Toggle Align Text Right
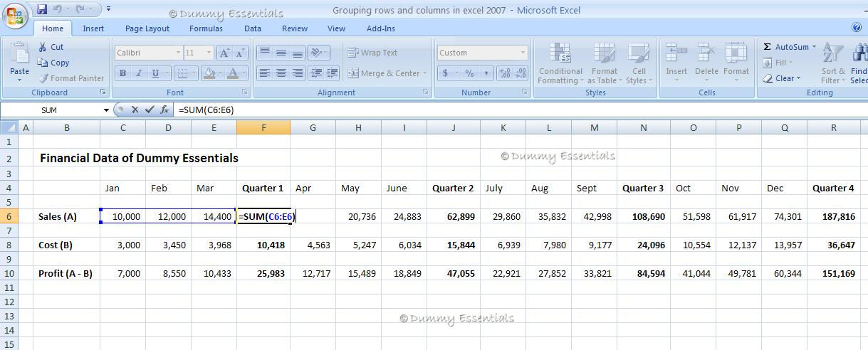Viewport: 868px width, 350px height. [298, 73]
